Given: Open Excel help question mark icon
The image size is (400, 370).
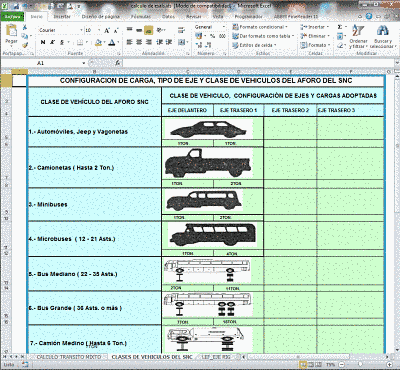Looking at the screenshot, I should pyautogui.click(x=369, y=16).
